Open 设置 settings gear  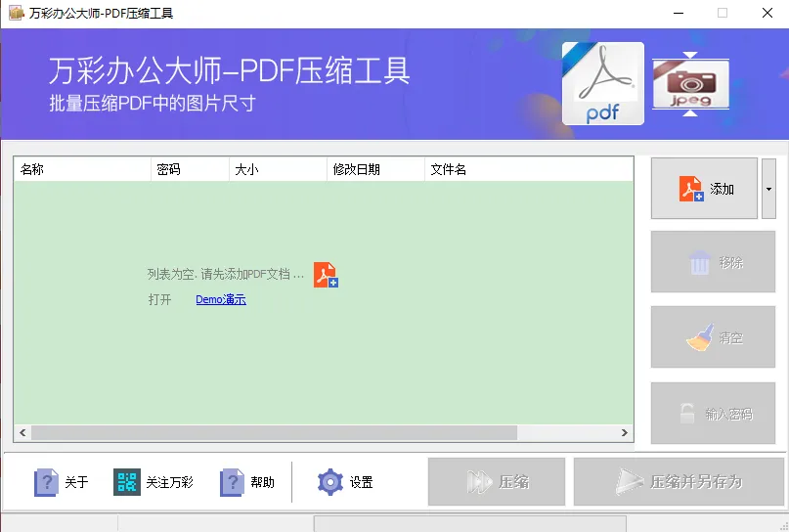[345, 482]
